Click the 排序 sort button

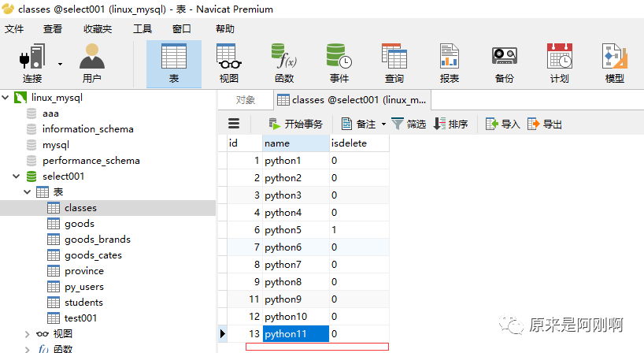click(450, 124)
